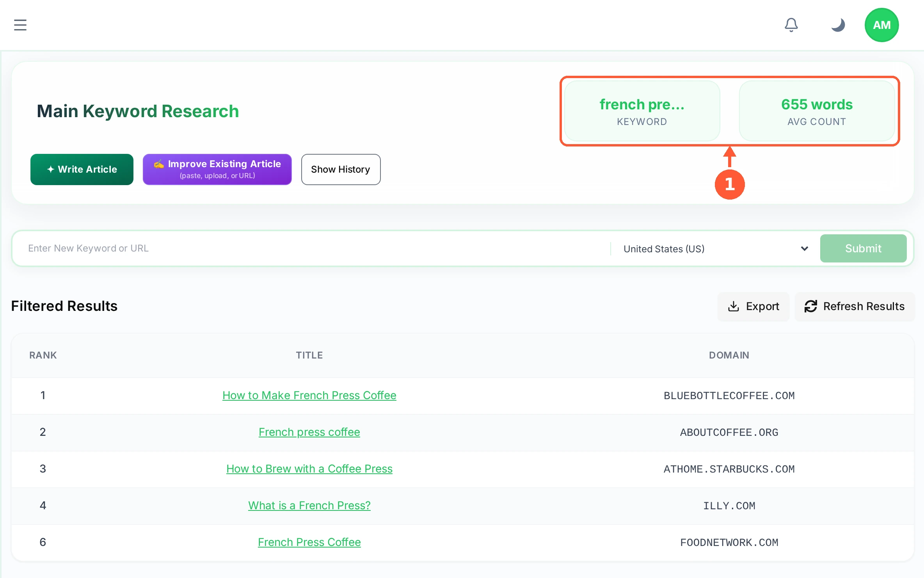924x578 pixels.
Task: Open How to Brew with a Coffee Press link
Action: (309, 469)
